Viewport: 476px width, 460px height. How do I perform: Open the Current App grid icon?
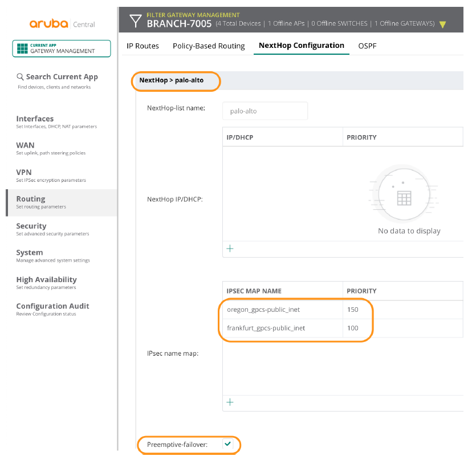click(22, 48)
